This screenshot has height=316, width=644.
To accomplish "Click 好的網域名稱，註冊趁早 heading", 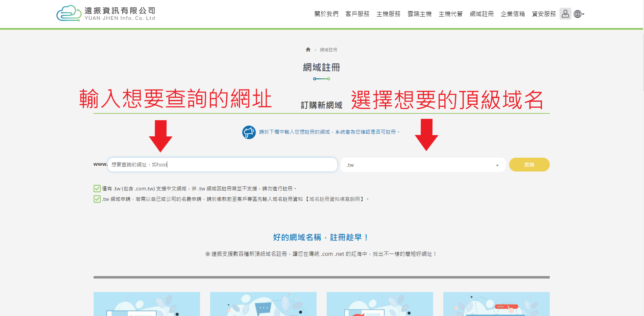I will click(x=321, y=237).
